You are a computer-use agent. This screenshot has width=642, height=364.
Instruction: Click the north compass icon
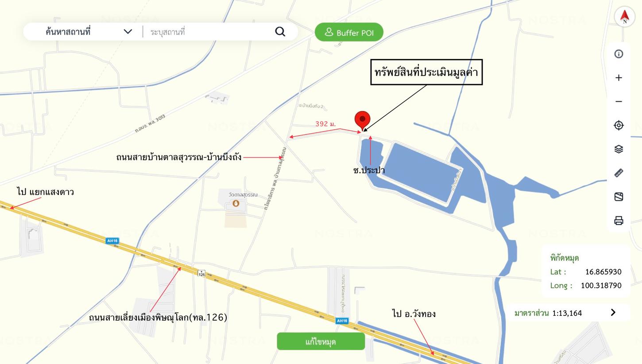point(625,17)
